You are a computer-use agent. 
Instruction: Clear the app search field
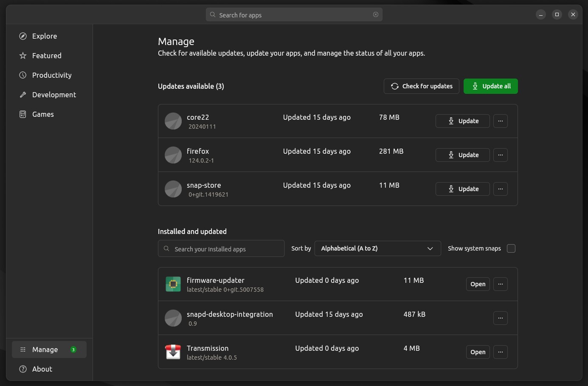376,14
